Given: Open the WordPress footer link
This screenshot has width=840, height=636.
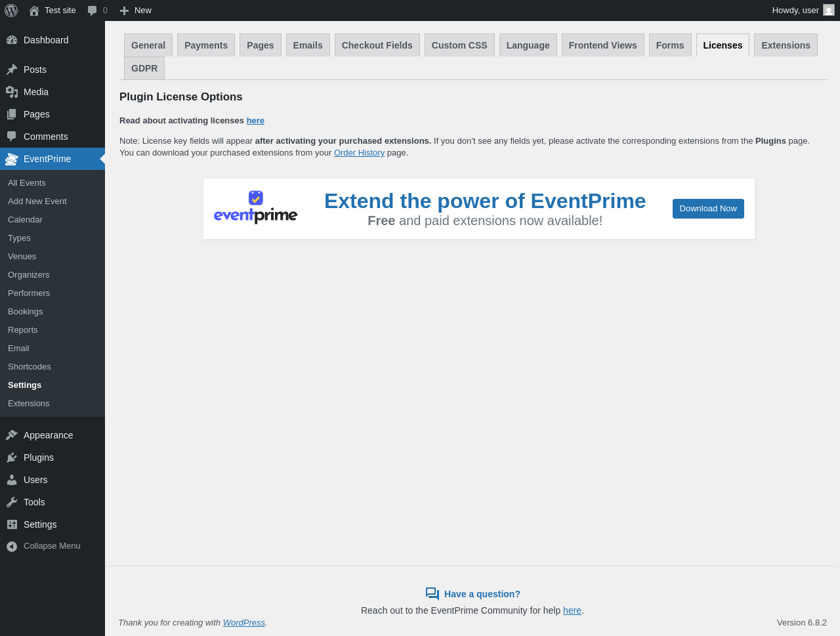Looking at the screenshot, I should [244, 623].
